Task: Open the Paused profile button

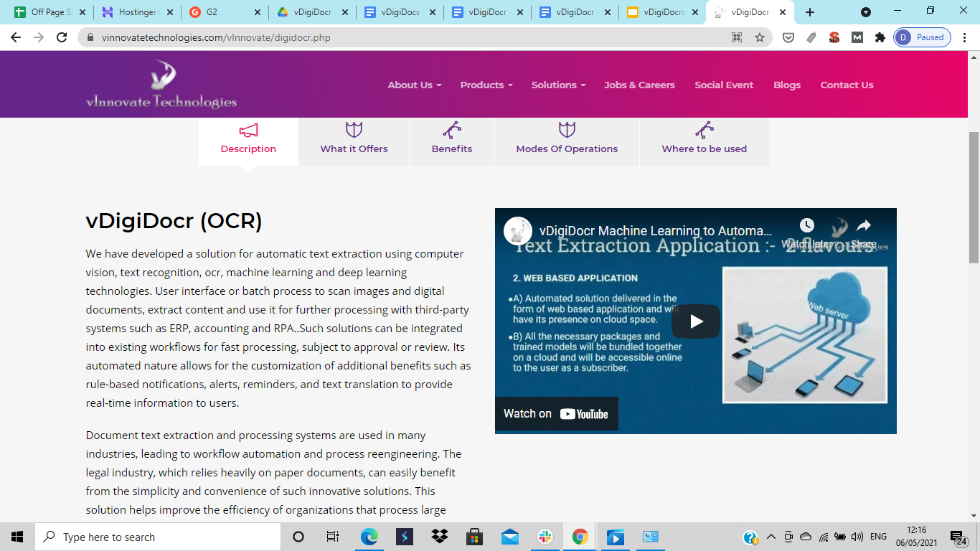Action: coord(923,37)
